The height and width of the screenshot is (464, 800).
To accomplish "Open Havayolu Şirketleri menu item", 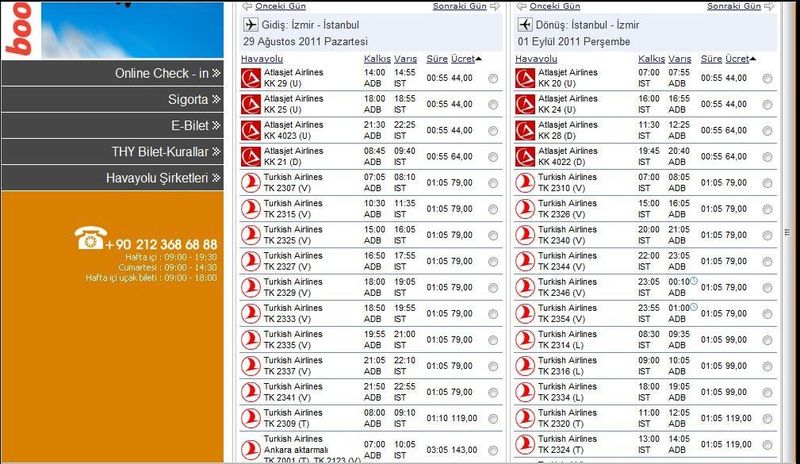I will coord(112,178).
